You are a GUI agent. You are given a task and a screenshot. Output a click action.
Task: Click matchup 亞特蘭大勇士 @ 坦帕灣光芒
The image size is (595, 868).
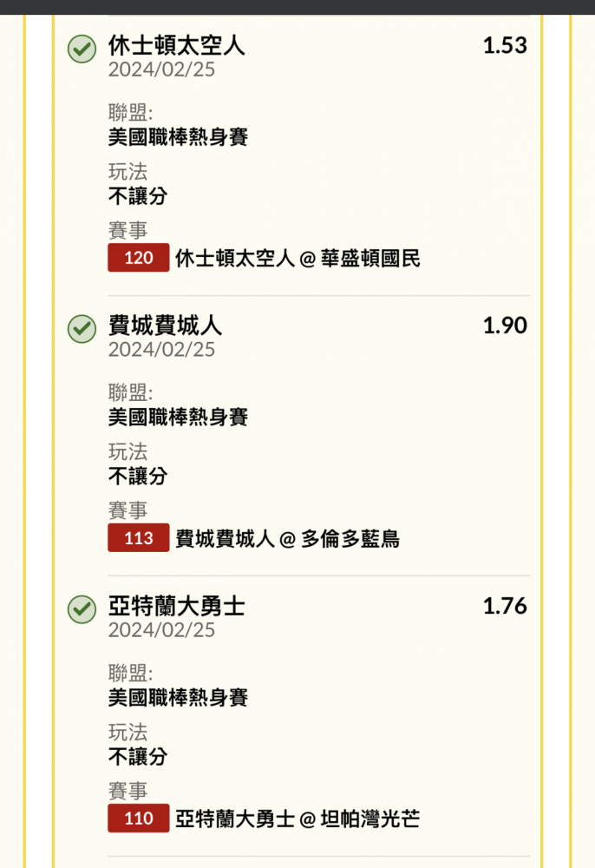coord(297,819)
